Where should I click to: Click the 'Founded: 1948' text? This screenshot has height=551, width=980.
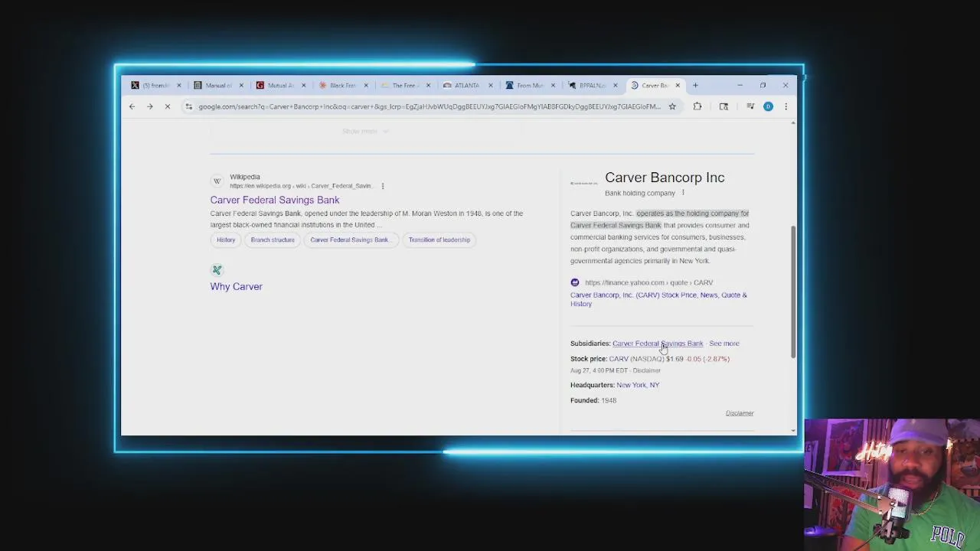pyautogui.click(x=593, y=400)
